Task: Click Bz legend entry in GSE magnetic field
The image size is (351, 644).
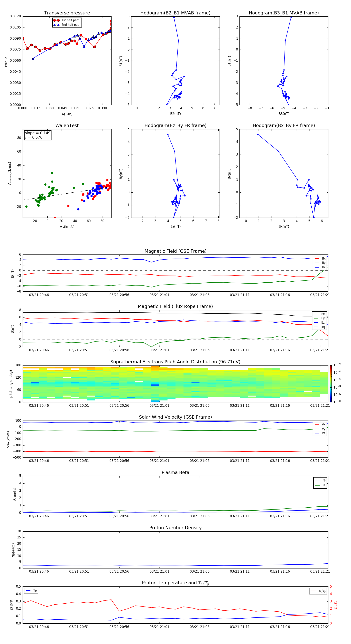Action: pyautogui.click(x=320, y=268)
